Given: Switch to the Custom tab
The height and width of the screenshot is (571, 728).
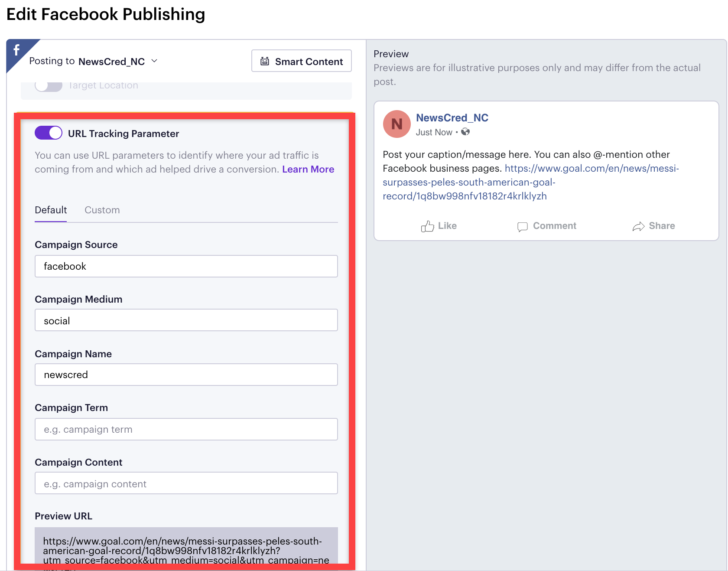Looking at the screenshot, I should pos(102,210).
